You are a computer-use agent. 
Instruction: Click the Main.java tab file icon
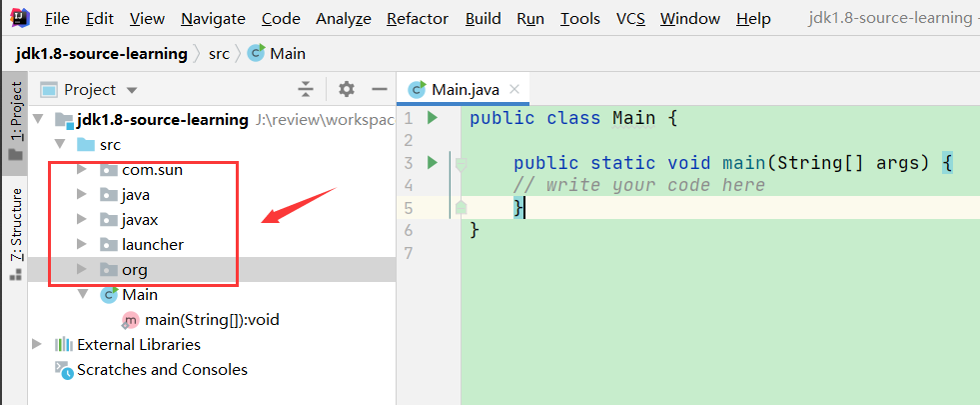click(x=417, y=89)
